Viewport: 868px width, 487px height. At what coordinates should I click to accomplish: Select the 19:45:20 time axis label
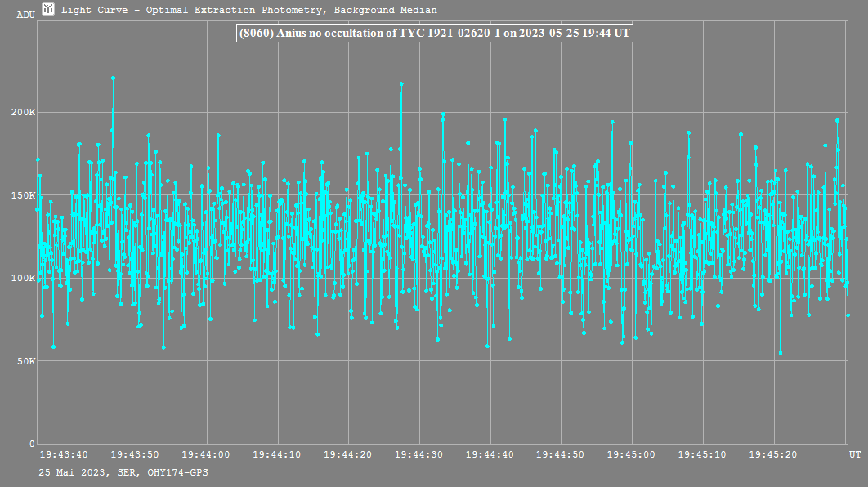click(773, 454)
